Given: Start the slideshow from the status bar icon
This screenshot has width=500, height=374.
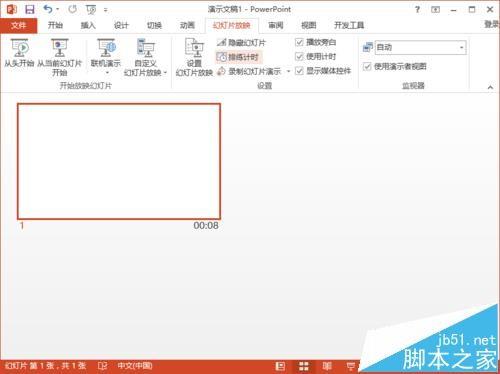Looking at the screenshot, I should pos(351,366).
